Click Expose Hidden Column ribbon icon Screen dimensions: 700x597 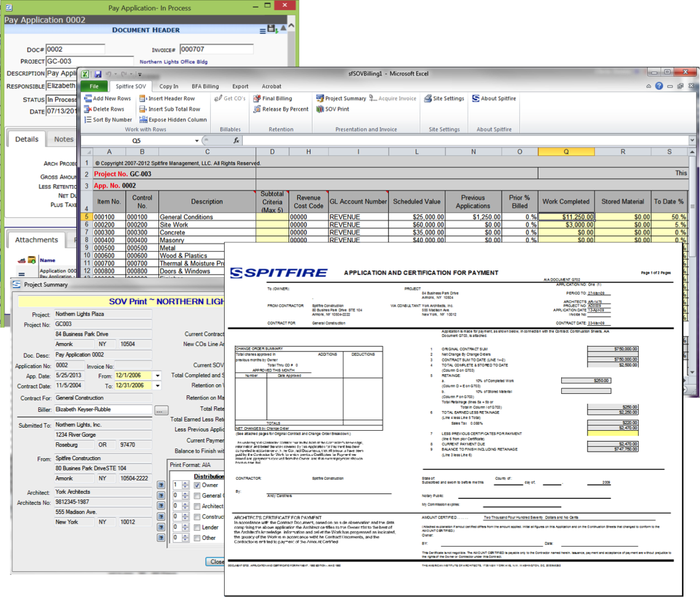pyautogui.click(x=143, y=120)
